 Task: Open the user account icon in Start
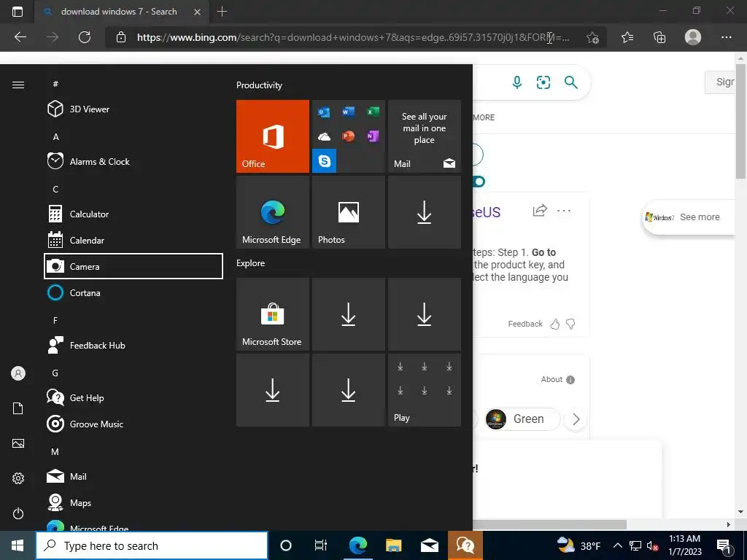pyautogui.click(x=18, y=373)
